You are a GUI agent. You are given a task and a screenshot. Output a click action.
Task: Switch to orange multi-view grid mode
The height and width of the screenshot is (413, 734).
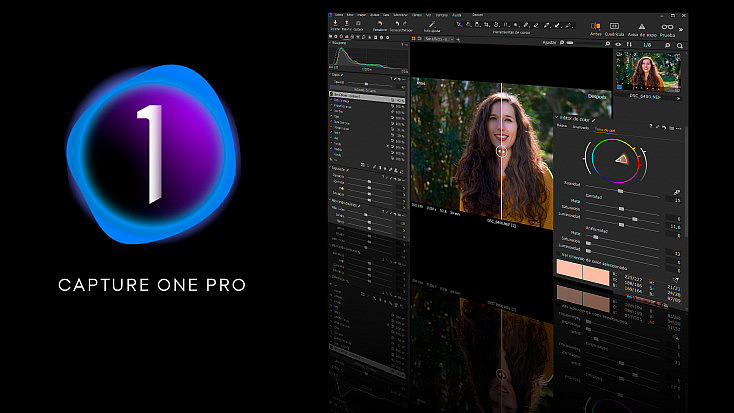[413, 38]
